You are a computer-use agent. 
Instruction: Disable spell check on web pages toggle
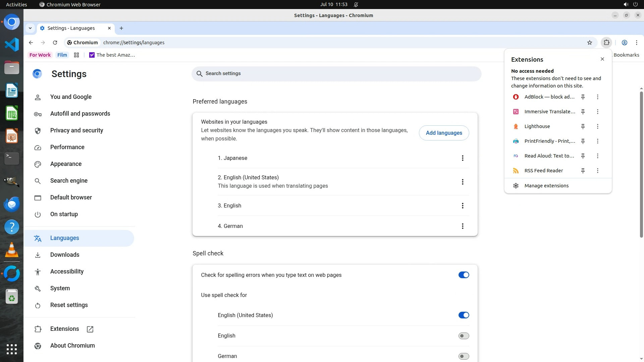coord(464,275)
